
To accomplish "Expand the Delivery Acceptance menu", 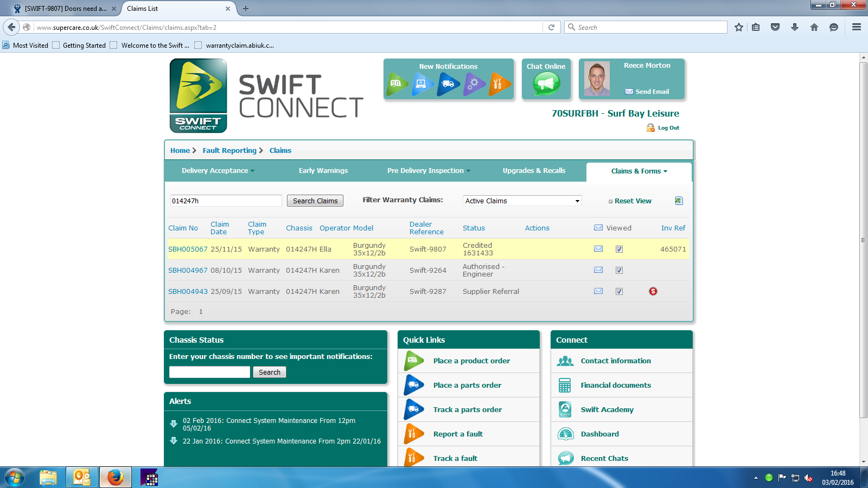I will point(218,171).
